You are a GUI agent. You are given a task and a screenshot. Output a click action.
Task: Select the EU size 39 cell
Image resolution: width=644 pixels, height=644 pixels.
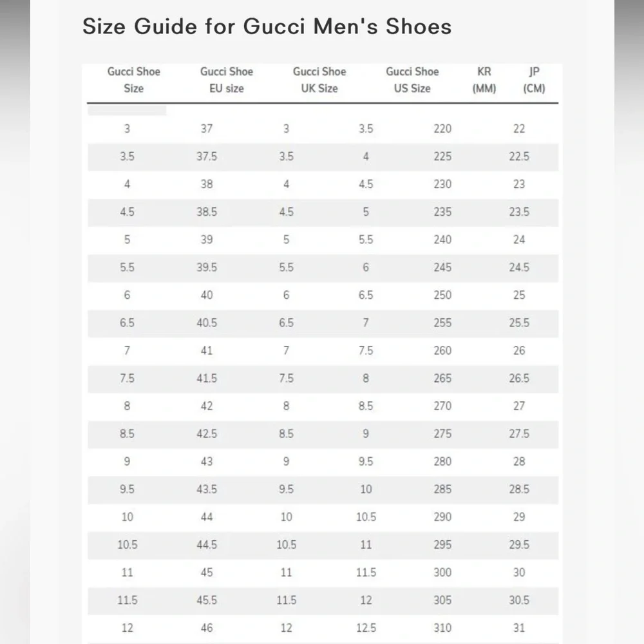207,240
